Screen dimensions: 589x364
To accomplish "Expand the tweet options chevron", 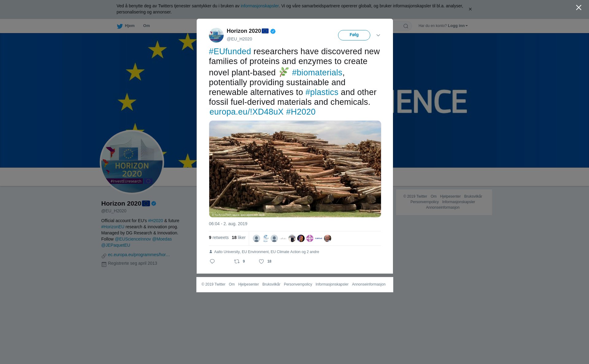I will coord(378,35).
